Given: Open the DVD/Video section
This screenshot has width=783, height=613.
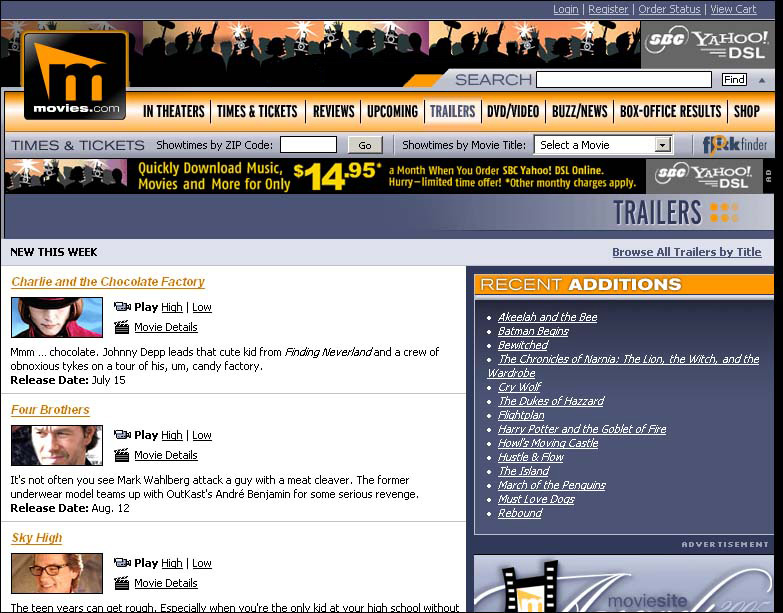Looking at the screenshot, I should point(513,111).
